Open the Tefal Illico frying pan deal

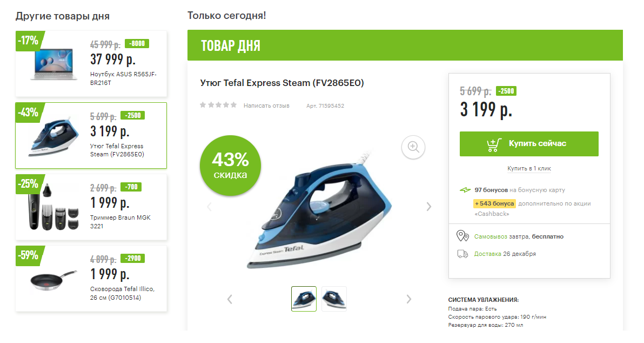pyautogui.click(x=91, y=279)
